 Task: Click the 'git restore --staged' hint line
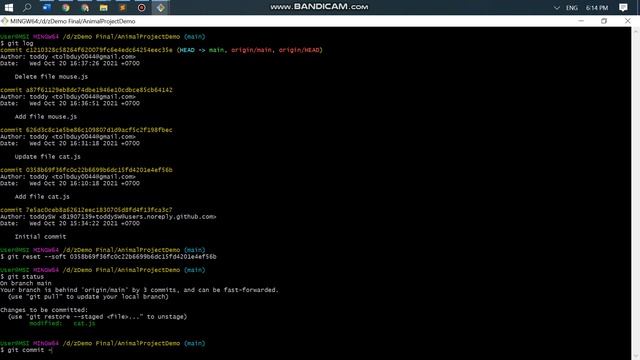click(x=97, y=317)
